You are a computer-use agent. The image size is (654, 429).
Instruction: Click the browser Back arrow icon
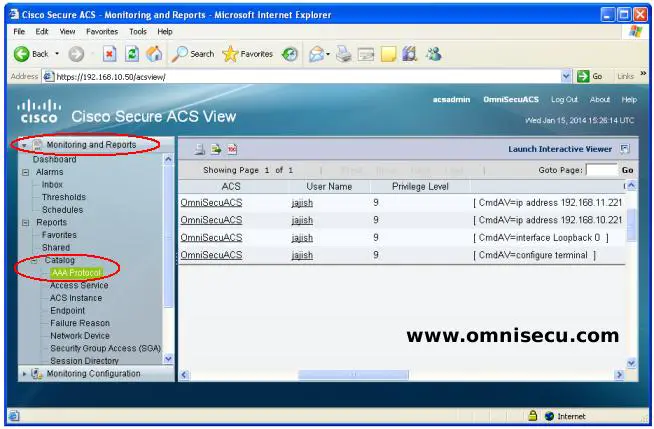tap(21, 54)
